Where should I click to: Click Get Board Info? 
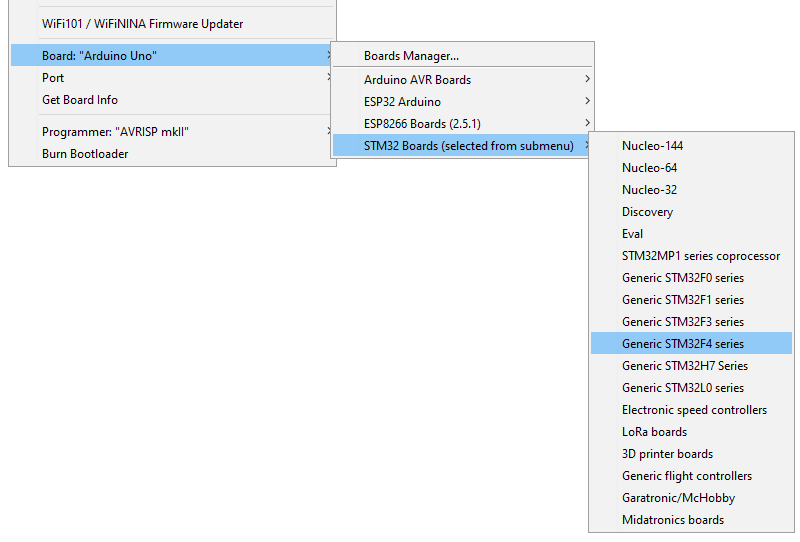click(172, 100)
